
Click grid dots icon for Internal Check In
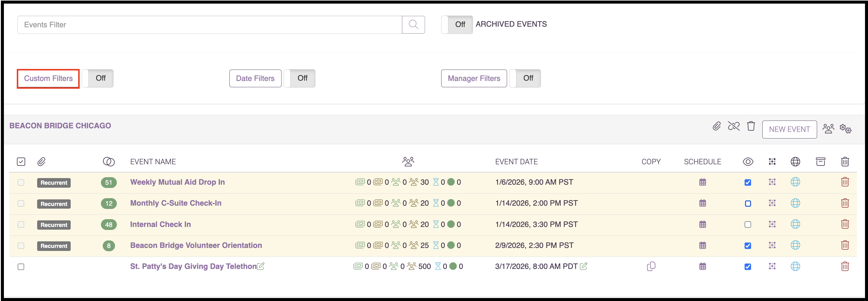coord(772,224)
